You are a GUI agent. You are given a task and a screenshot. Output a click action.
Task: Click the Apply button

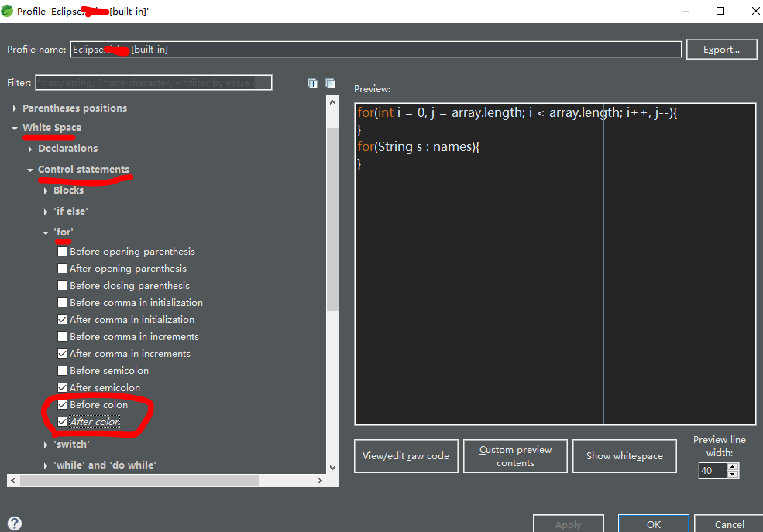pos(569,524)
